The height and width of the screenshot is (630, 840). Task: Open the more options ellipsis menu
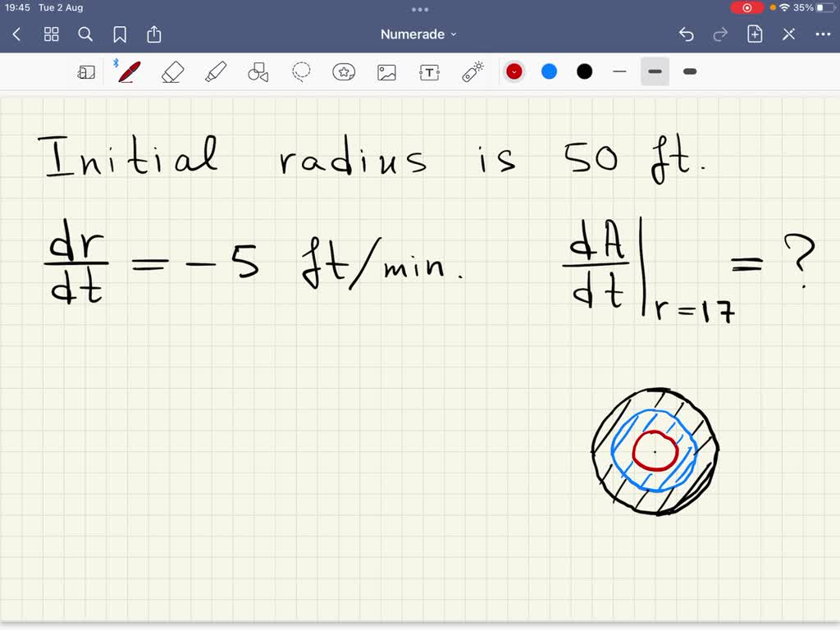coord(823,34)
